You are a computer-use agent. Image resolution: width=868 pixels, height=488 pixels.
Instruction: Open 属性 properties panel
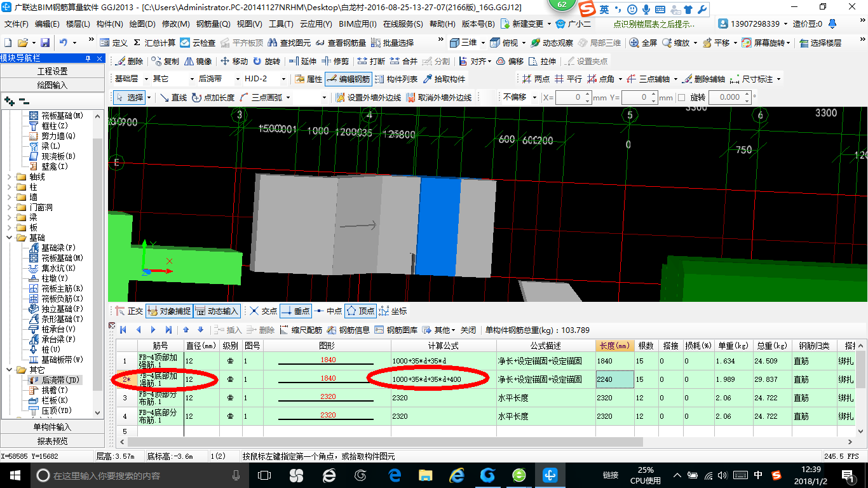[x=309, y=79]
